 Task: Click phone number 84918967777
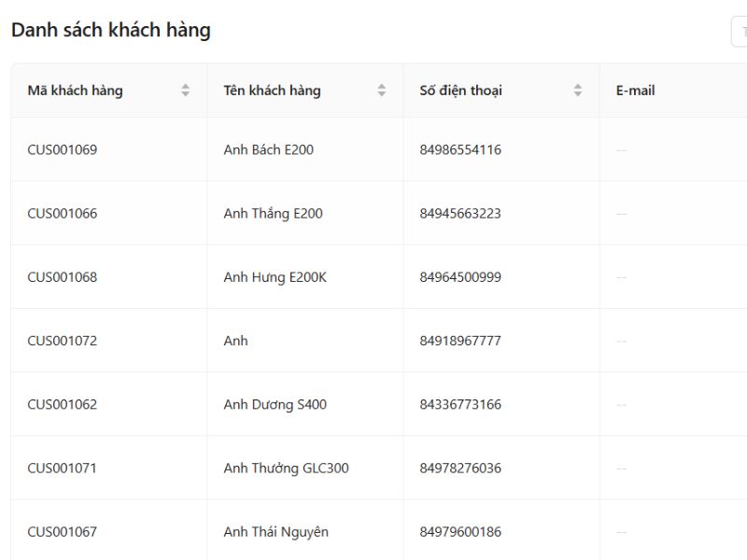[459, 340]
